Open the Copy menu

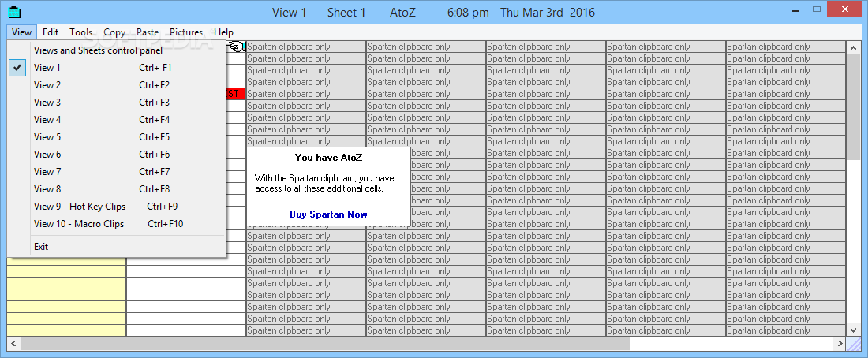pos(114,32)
